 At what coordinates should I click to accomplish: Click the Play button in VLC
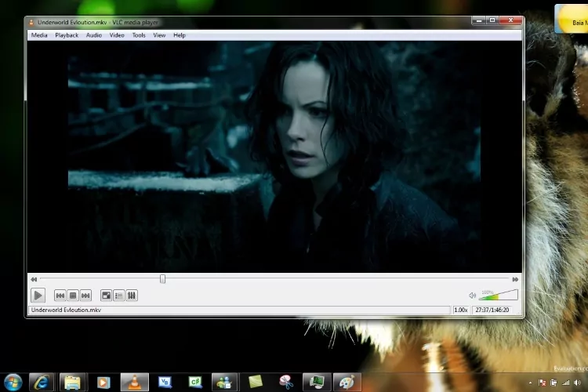click(38, 296)
